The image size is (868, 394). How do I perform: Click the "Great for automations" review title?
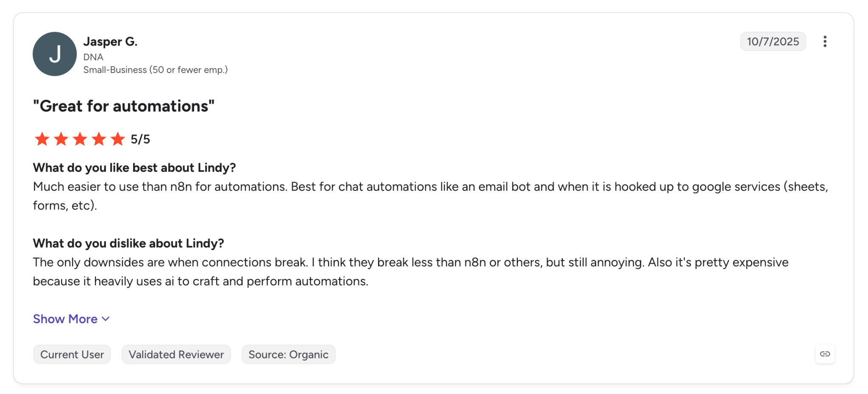(124, 106)
